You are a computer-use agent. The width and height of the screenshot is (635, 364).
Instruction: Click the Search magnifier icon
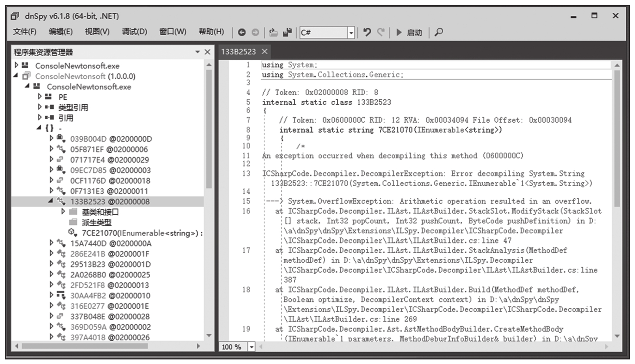click(x=439, y=32)
